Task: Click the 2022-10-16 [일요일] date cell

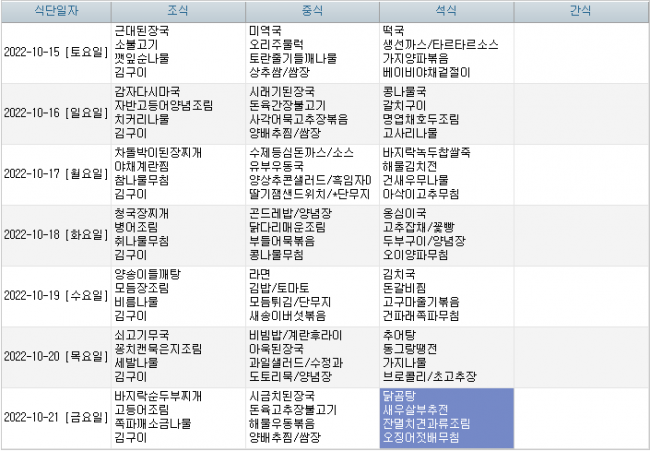Action: click(55, 113)
